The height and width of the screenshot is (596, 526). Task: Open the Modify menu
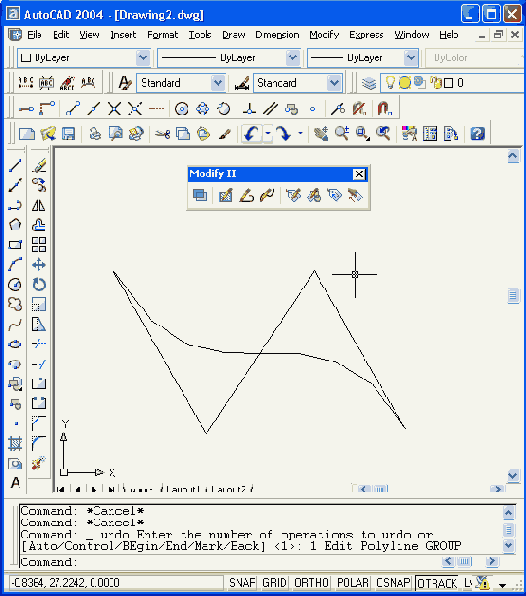point(324,35)
